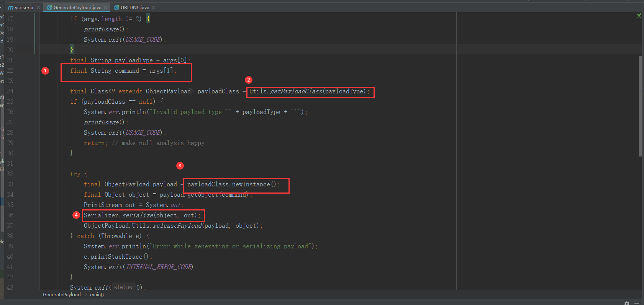Click line number 17 in the gutter
This screenshot has width=644, height=305.
point(10,19)
